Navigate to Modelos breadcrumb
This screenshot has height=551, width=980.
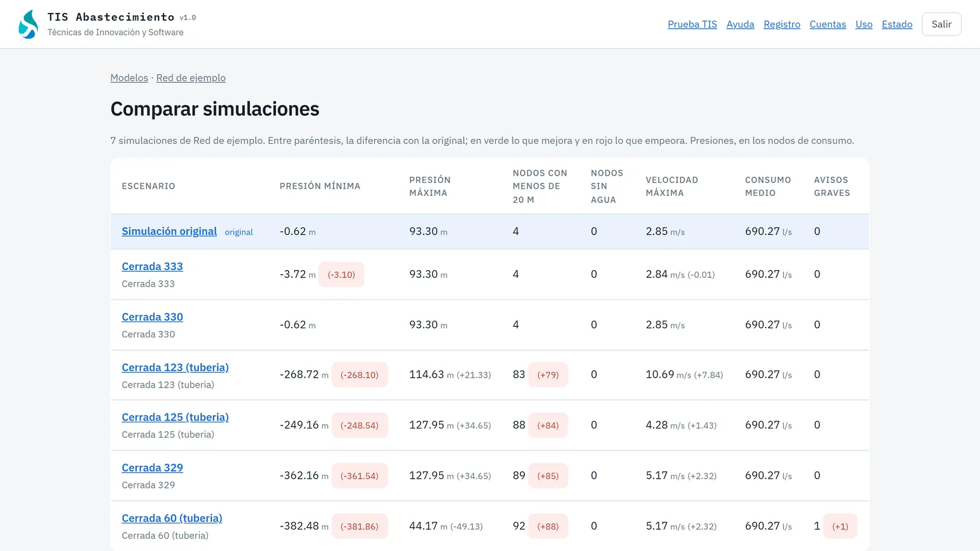pyautogui.click(x=129, y=78)
